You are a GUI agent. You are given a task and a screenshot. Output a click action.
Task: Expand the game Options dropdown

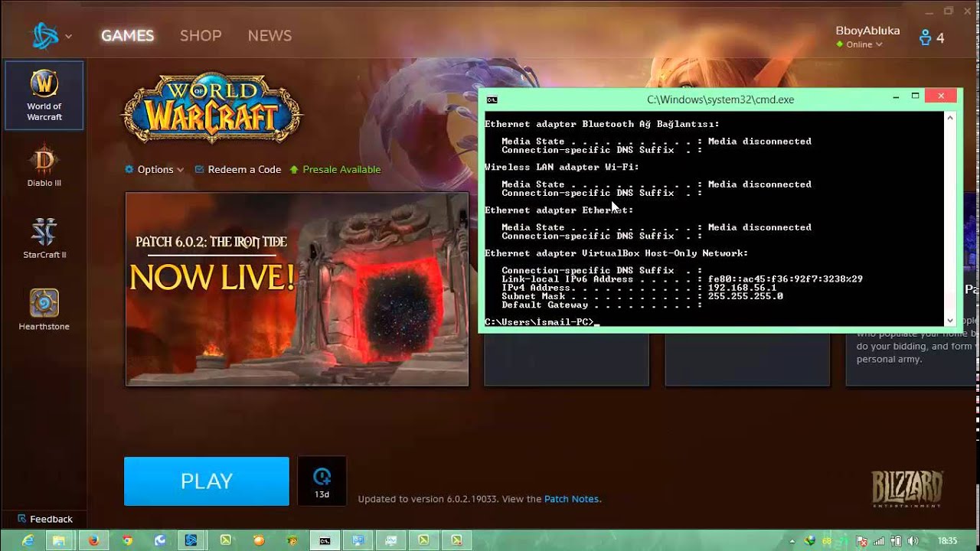pyautogui.click(x=155, y=169)
